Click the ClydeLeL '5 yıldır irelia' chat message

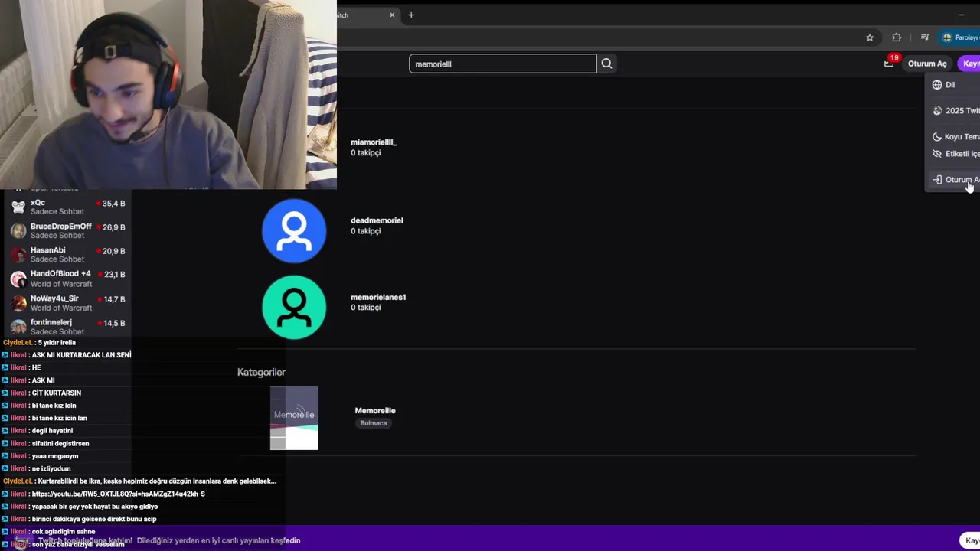tap(39, 343)
